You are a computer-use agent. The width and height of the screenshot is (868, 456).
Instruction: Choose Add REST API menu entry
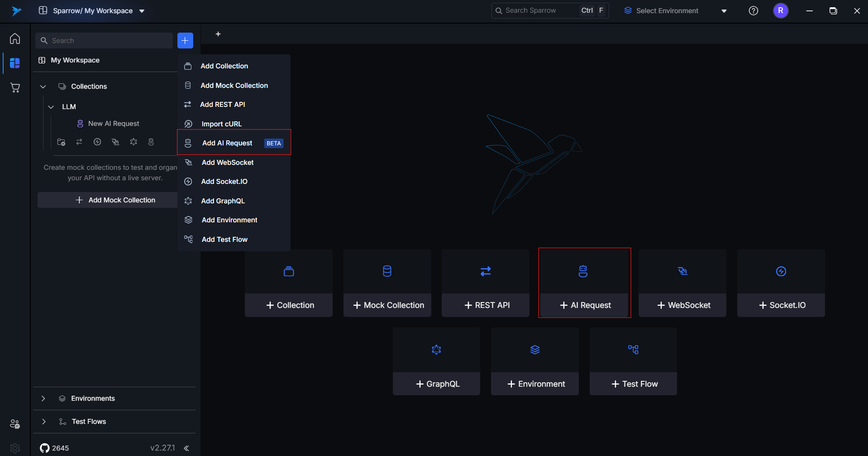(x=234, y=105)
